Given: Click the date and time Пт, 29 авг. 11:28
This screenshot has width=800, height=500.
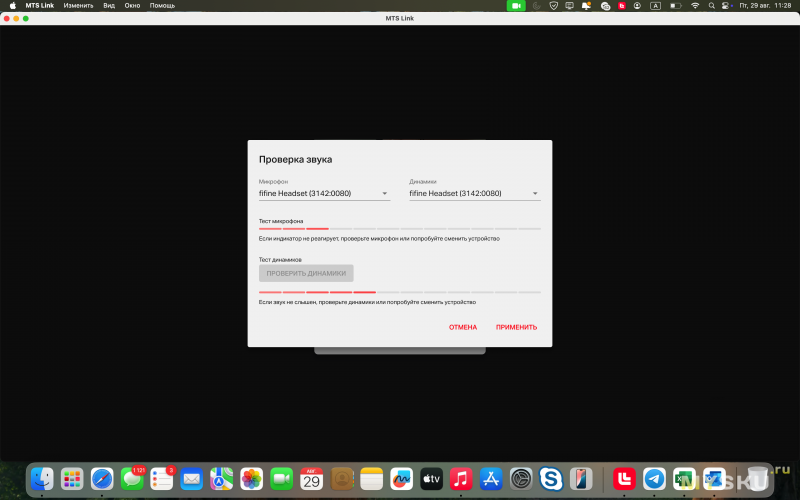Looking at the screenshot, I should click(x=765, y=6).
